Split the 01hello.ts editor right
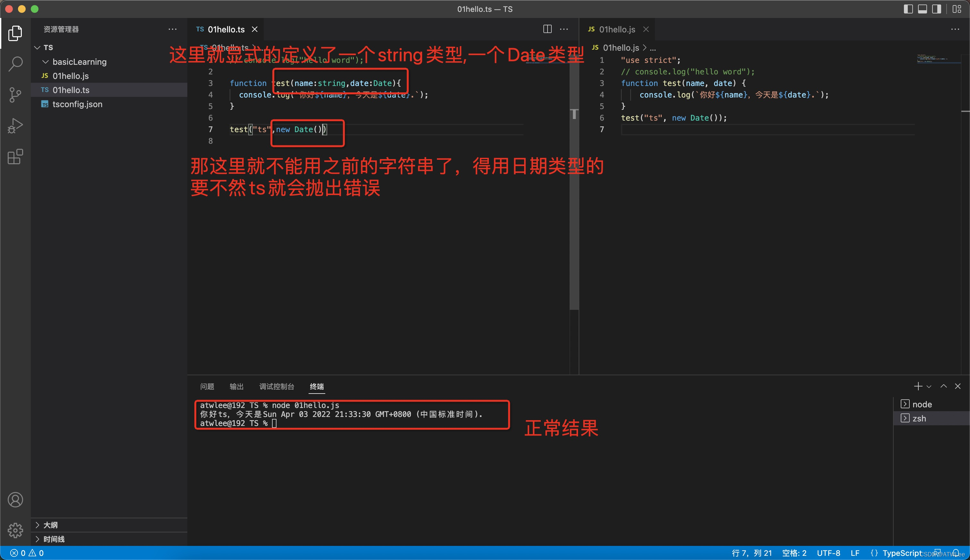Viewport: 970px width, 560px height. (x=547, y=29)
